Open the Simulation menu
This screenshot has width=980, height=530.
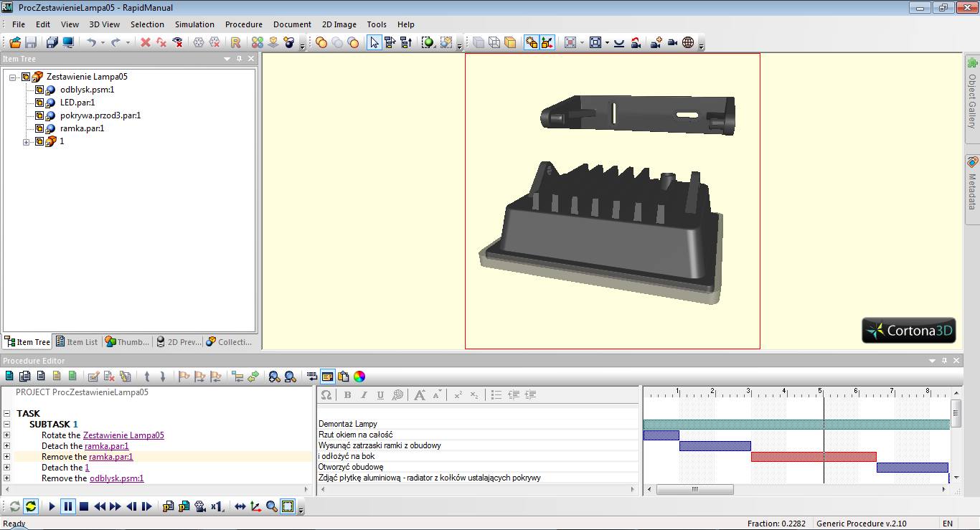(x=194, y=24)
